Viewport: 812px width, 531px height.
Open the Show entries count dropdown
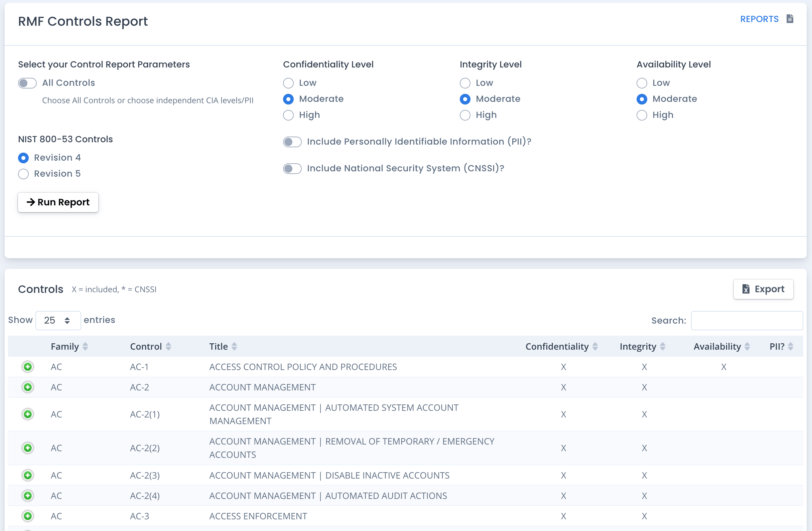[x=58, y=320]
